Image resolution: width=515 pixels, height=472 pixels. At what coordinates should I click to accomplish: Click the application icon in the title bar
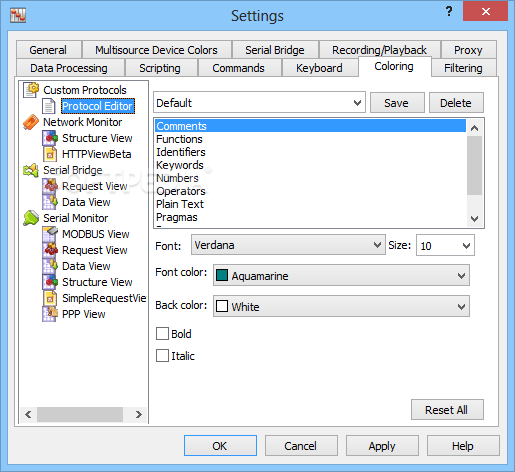(18, 16)
